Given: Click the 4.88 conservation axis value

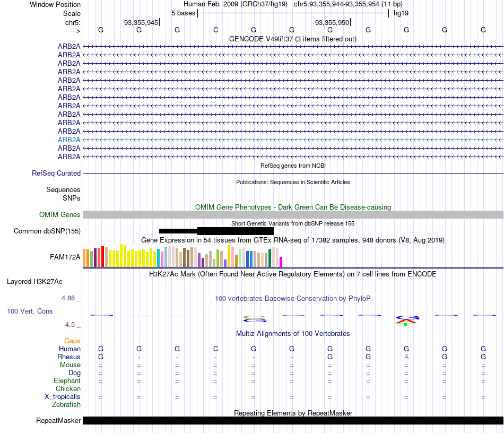Looking at the screenshot, I should [68, 298].
